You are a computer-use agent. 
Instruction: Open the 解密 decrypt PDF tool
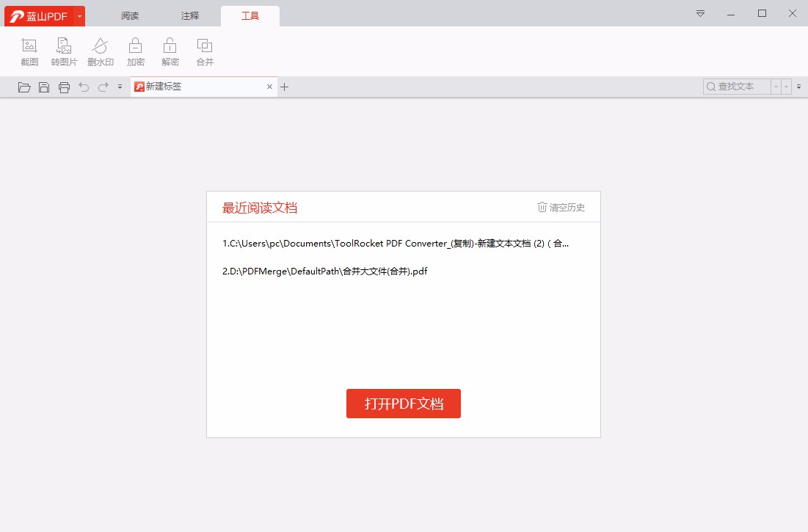pyautogui.click(x=170, y=50)
